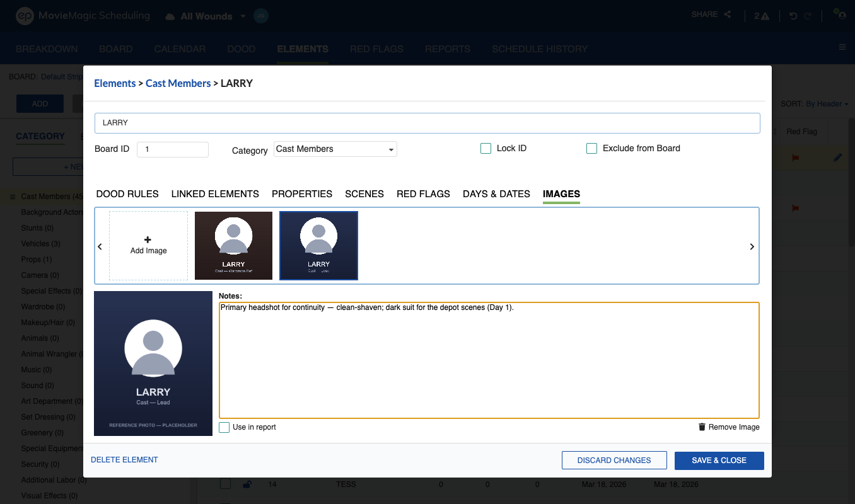Click into the Notes text area
Viewport: 855px width, 504px height.
tap(489, 360)
